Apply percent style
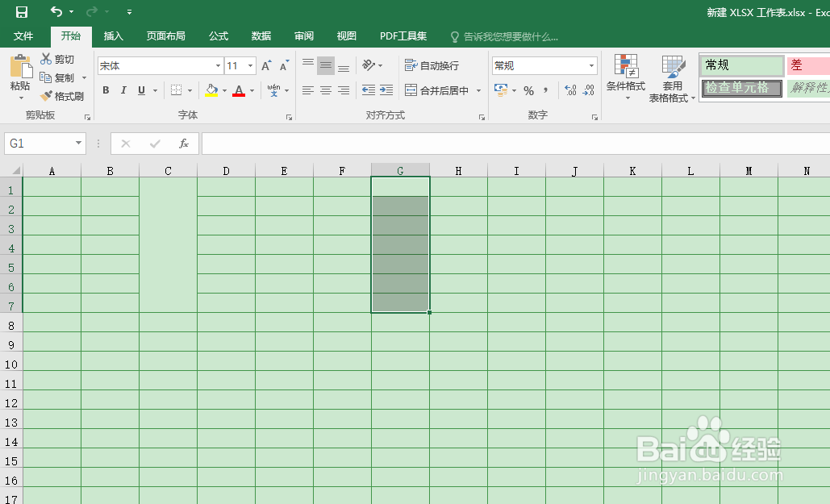 (528, 90)
